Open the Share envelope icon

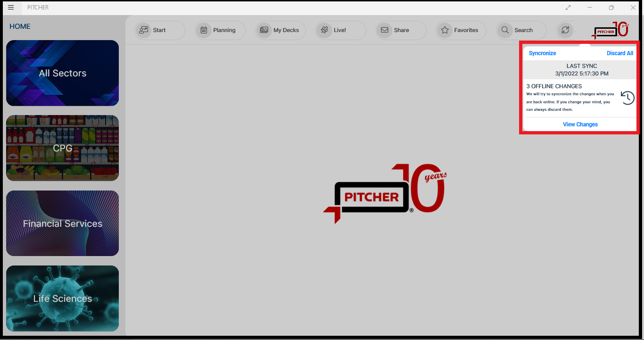[x=384, y=30]
